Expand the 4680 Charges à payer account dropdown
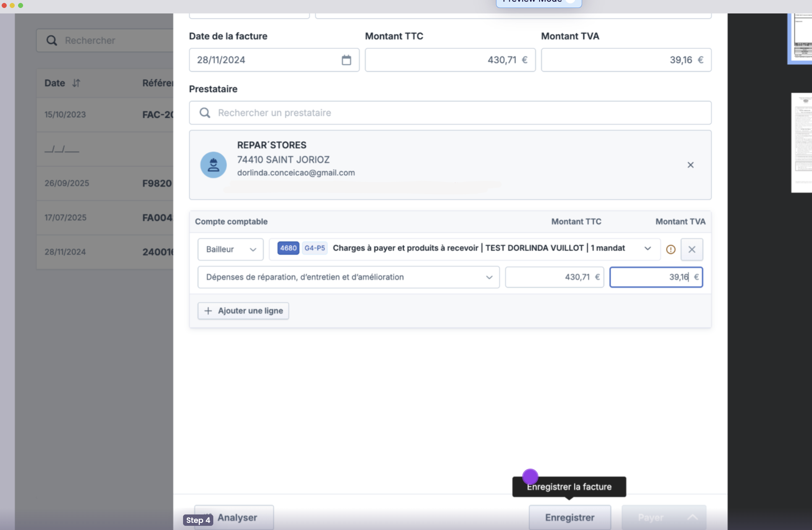 [647, 249]
